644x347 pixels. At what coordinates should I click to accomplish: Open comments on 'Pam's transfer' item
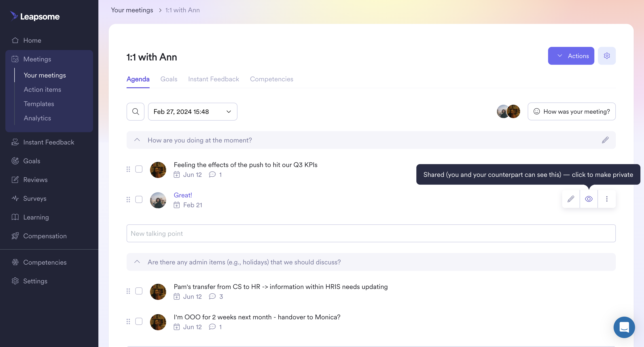tap(216, 297)
